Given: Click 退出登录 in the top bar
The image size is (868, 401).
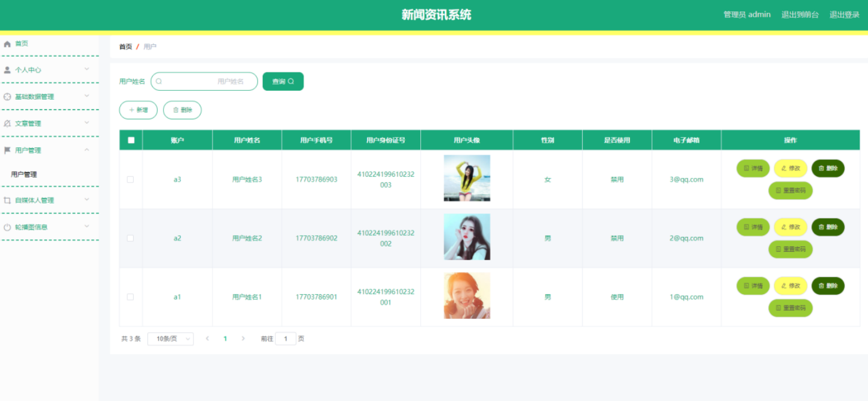Looking at the screenshot, I should 844,15.
